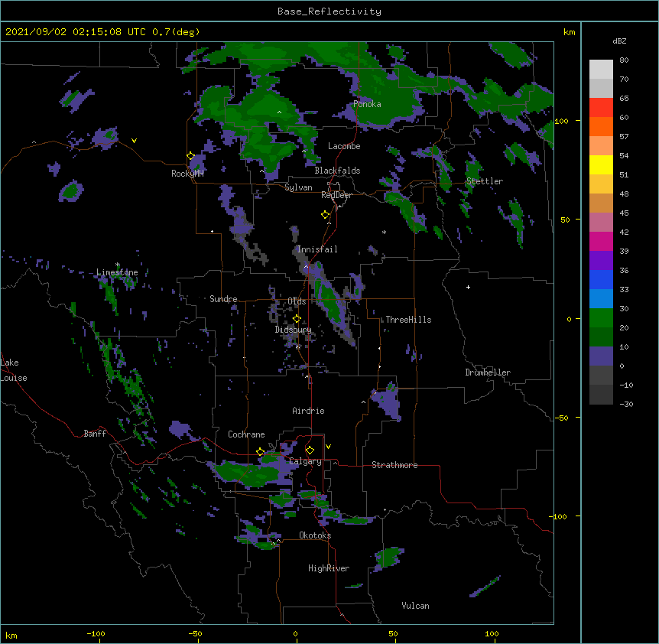Click the ThreeHills label
This screenshot has height=644, width=659.
(x=408, y=320)
